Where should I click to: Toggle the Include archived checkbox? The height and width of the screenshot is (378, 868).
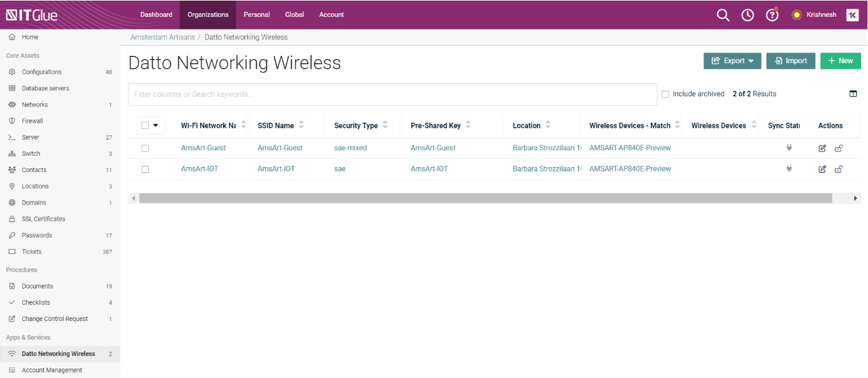(x=665, y=94)
